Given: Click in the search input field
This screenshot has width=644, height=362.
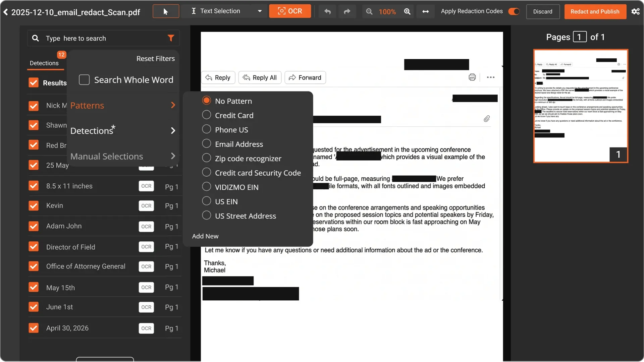Looking at the screenshot, I should tap(104, 38).
